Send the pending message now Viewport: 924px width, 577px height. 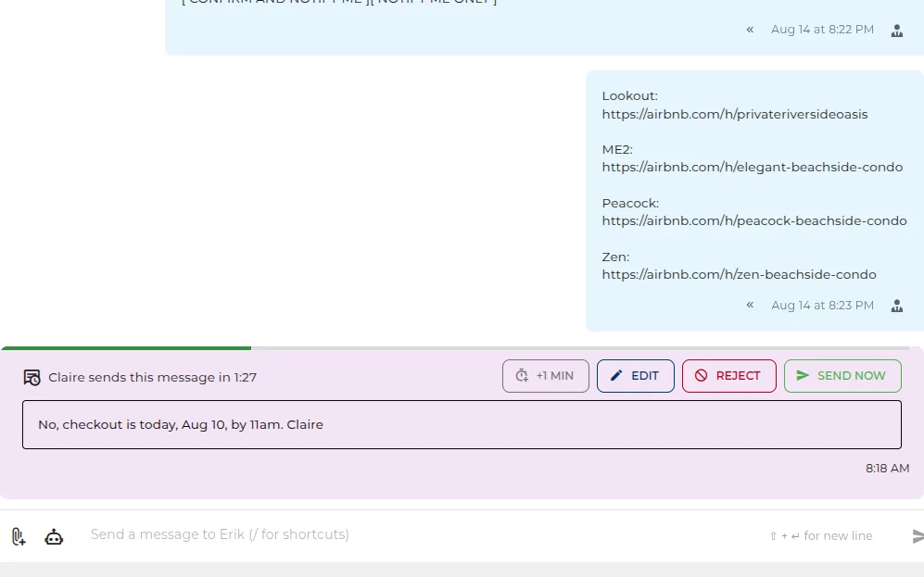point(842,376)
